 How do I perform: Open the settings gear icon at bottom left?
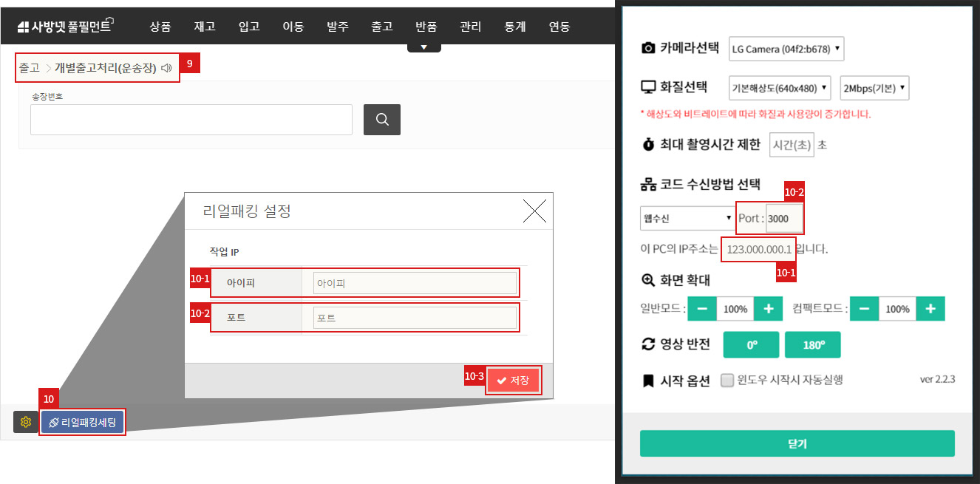(x=24, y=423)
